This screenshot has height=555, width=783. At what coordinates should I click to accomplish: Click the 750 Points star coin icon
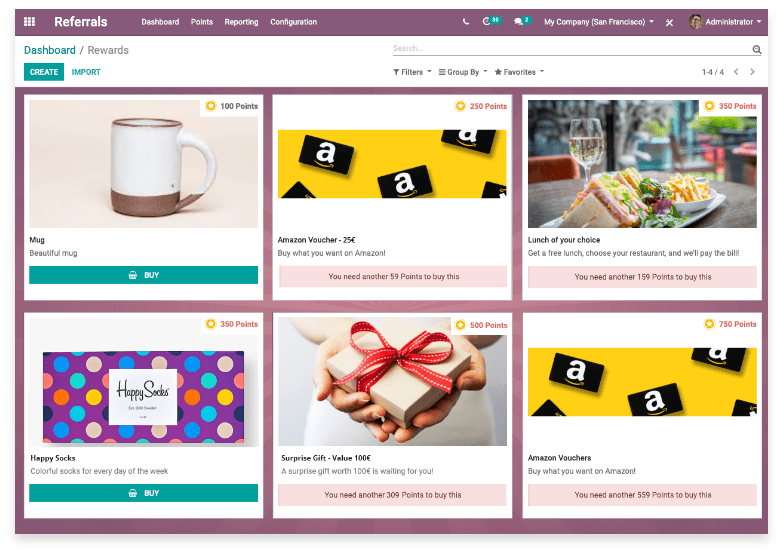click(x=710, y=324)
